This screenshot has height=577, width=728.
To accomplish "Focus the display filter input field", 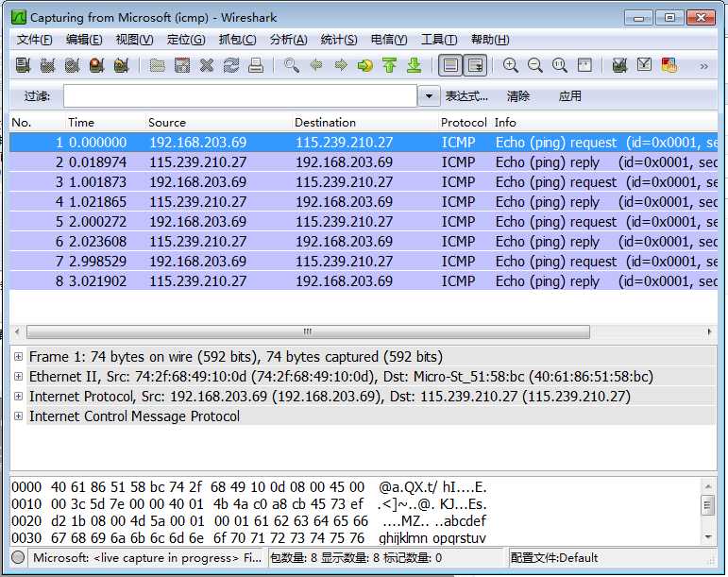I will click(240, 96).
